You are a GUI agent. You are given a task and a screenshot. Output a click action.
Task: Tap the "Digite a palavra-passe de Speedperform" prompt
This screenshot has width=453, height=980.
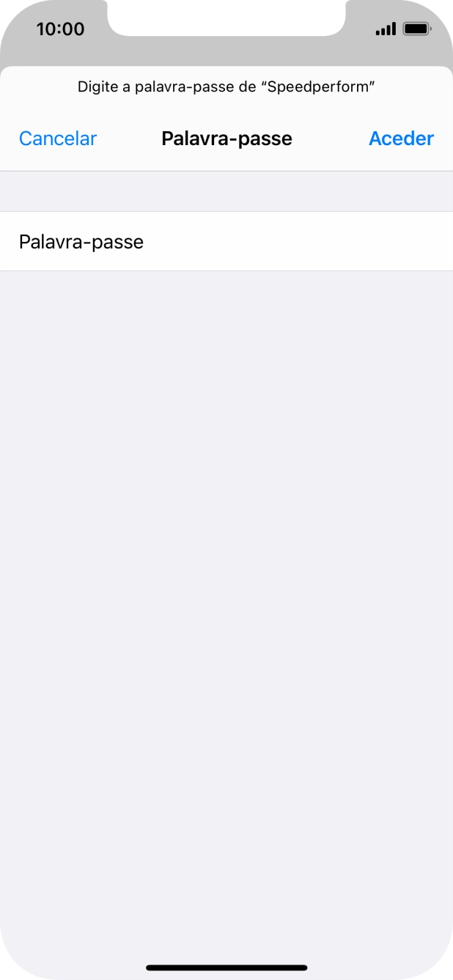pos(226,87)
